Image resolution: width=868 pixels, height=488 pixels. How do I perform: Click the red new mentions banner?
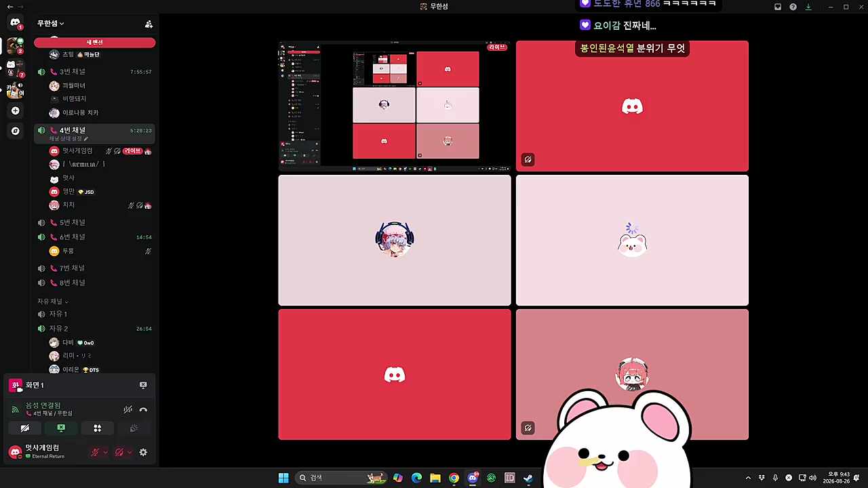pyautogui.click(x=95, y=42)
